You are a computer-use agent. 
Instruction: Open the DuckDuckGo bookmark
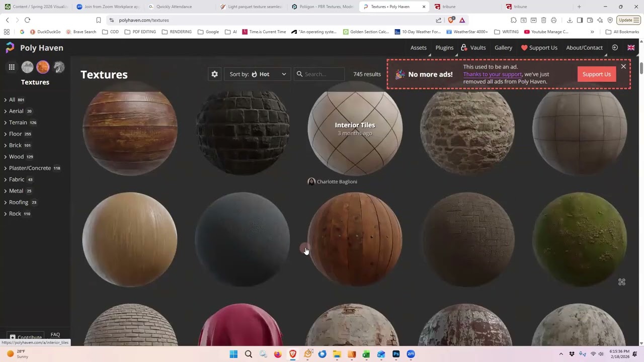pos(45,32)
